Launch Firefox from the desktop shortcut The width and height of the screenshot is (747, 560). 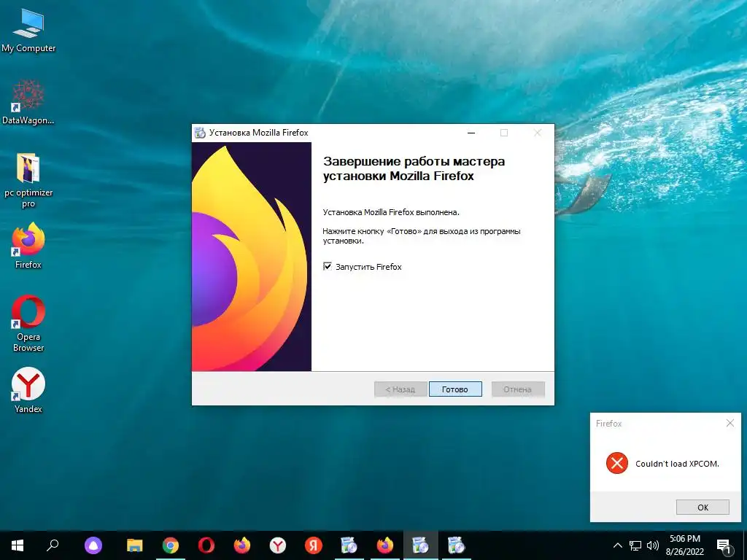[x=28, y=246]
